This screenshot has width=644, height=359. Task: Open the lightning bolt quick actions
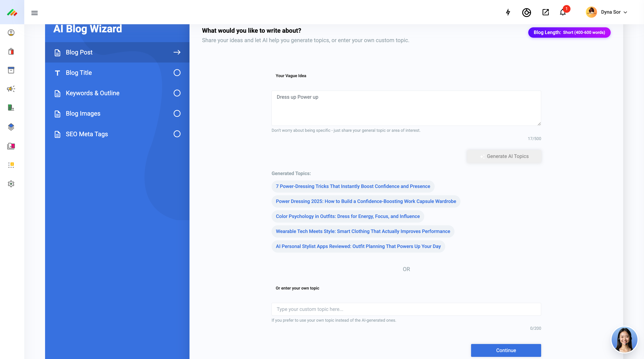pyautogui.click(x=508, y=12)
